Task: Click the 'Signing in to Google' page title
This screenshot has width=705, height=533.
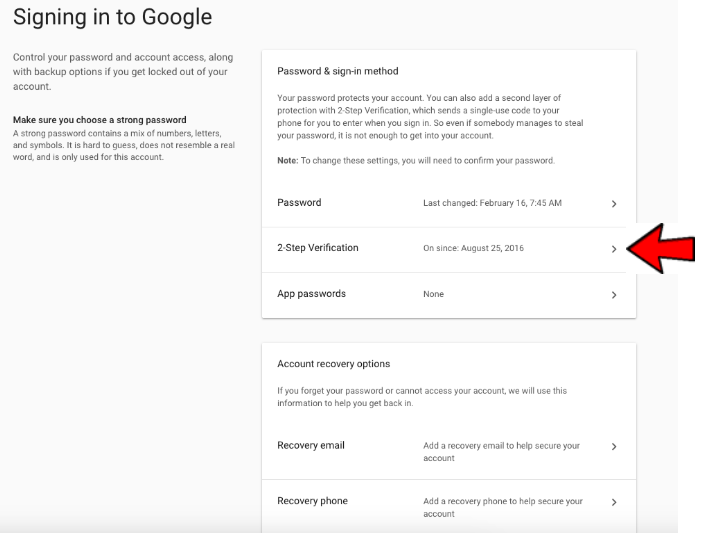Action: (x=112, y=17)
